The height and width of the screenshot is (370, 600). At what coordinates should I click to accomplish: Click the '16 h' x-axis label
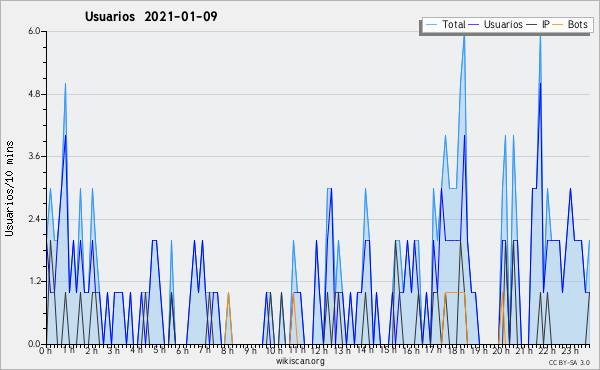coord(411,351)
